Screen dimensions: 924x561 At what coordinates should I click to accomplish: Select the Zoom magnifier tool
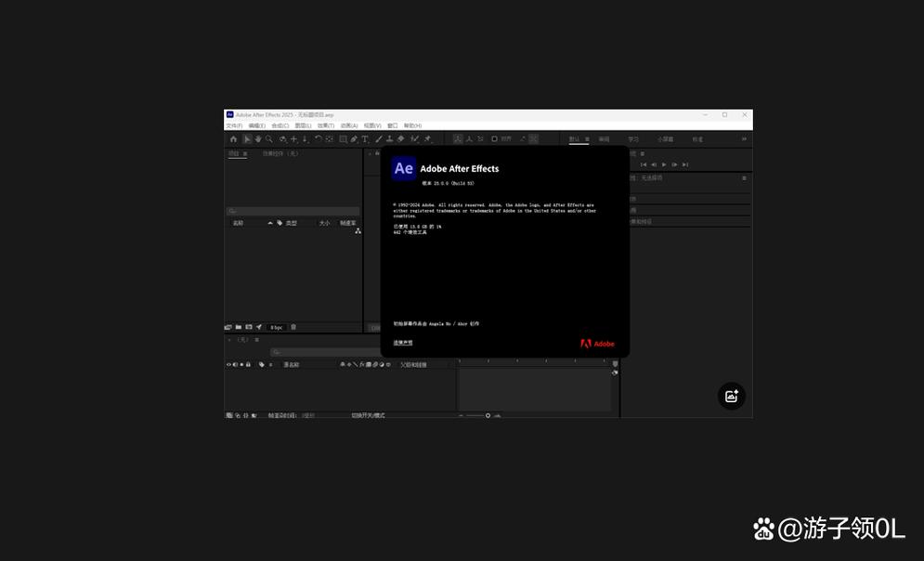pyautogui.click(x=269, y=139)
